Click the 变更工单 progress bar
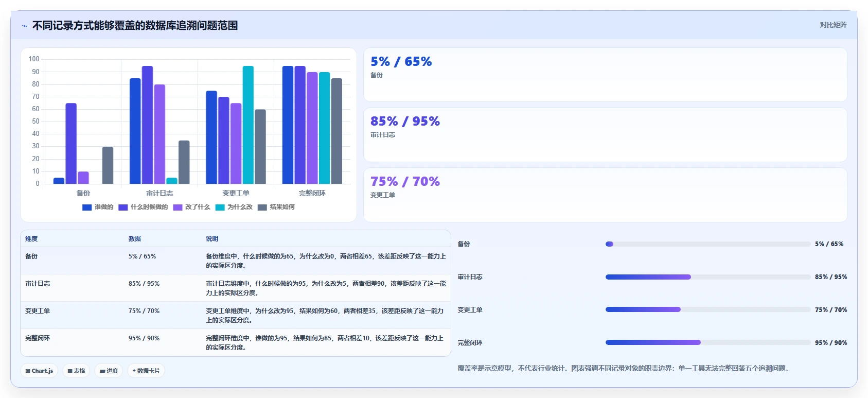Screen dimensions: 868x398 (708, 310)
